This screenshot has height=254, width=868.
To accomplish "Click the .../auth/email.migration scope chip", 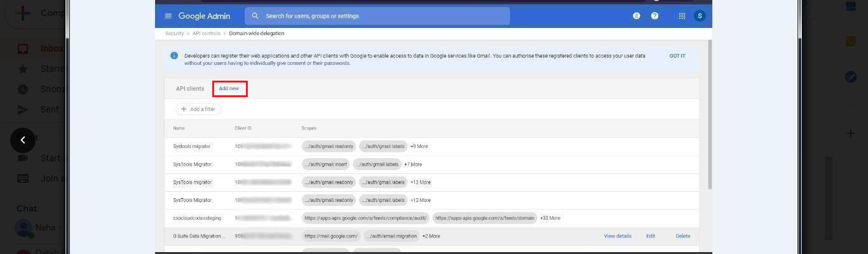I will click(391, 236).
